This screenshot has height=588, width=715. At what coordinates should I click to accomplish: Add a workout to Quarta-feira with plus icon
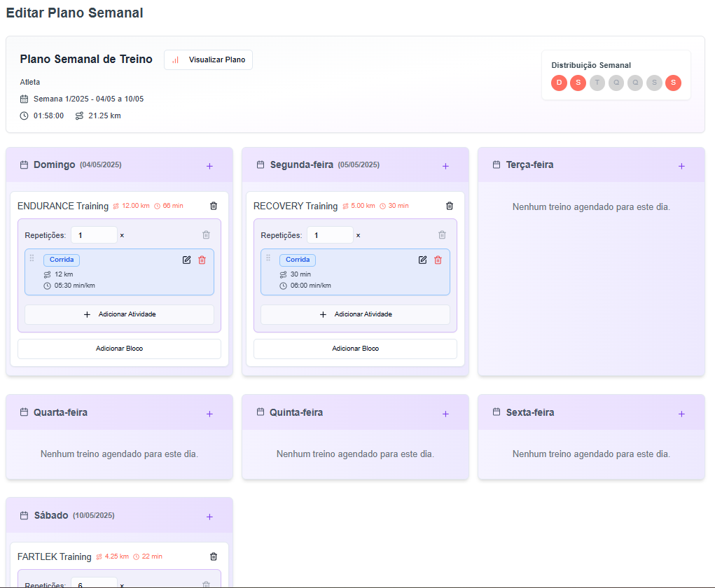[x=210, y=414]
